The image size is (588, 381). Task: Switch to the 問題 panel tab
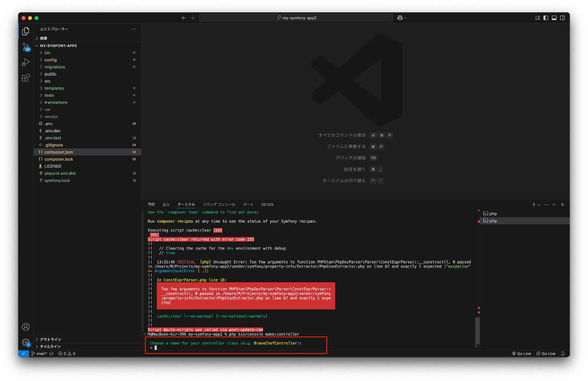(x=152, y=205)
